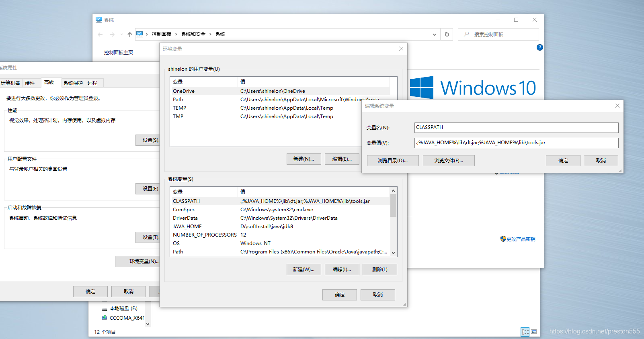Image resolution: width=644 pixels, height=339 pixels.
Task: Click 变量 column header in system variables
Action: click(x=204, y=192)
